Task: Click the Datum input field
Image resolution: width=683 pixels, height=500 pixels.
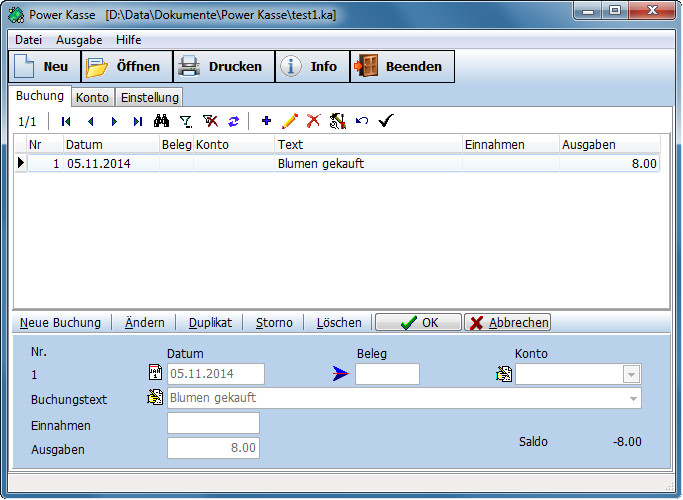Action: [216, 374]
